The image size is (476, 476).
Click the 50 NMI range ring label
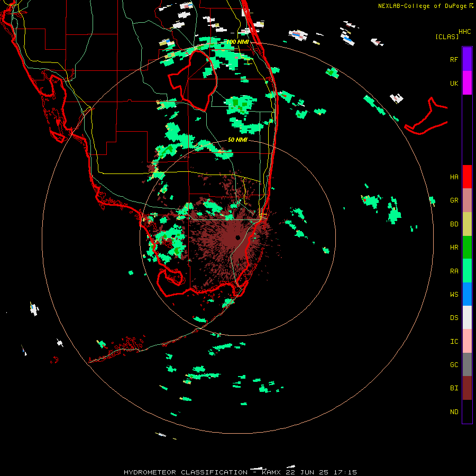coord(237,140)
